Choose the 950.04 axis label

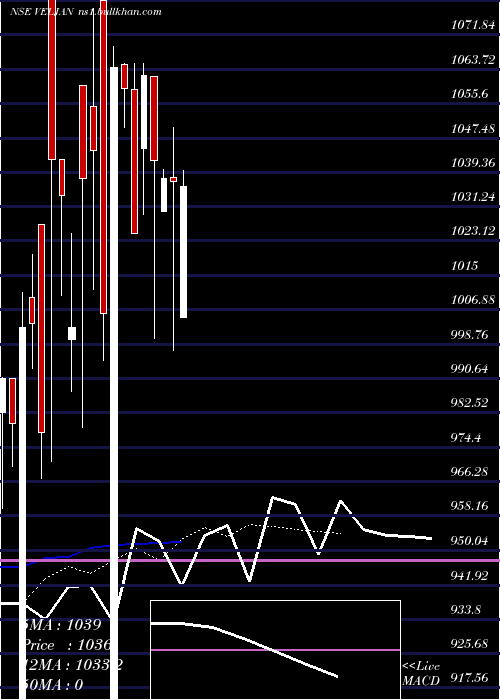[470, 541]
